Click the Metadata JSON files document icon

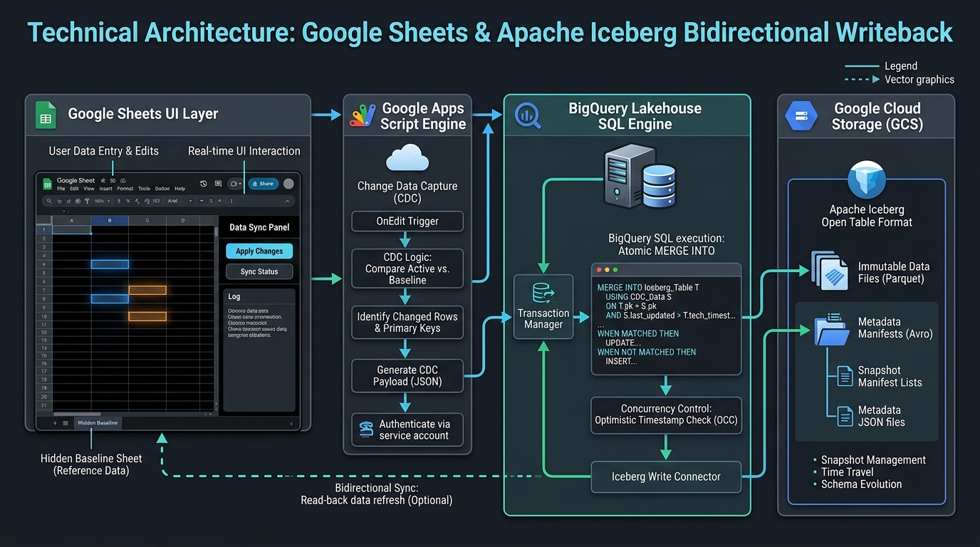pyautogui.click(x=845, y=416)
